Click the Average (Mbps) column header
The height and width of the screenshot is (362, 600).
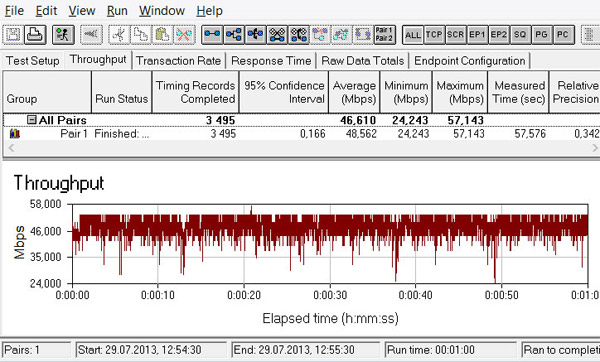click(x=354, y=92)
